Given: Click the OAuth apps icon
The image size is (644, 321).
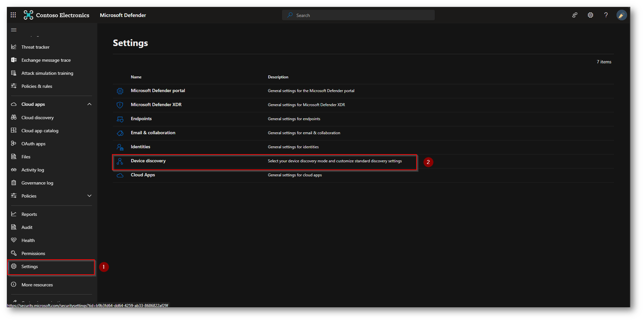Looking at the screenshot, I should point(14,144).
